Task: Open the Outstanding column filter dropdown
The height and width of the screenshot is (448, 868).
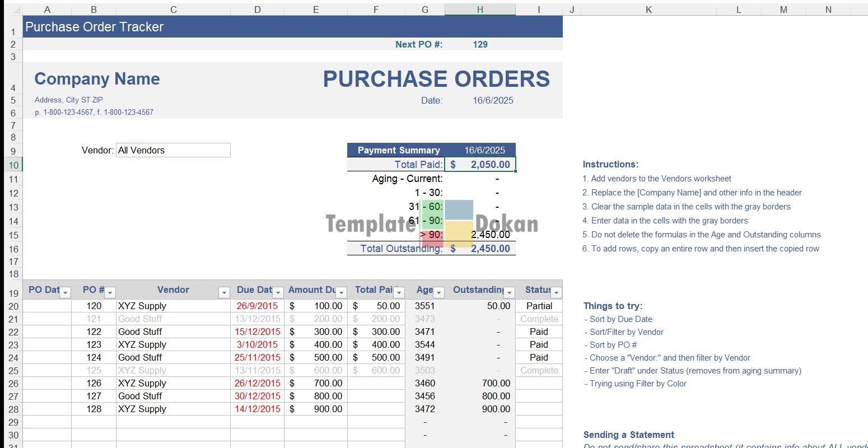Action: coord(509,292)
